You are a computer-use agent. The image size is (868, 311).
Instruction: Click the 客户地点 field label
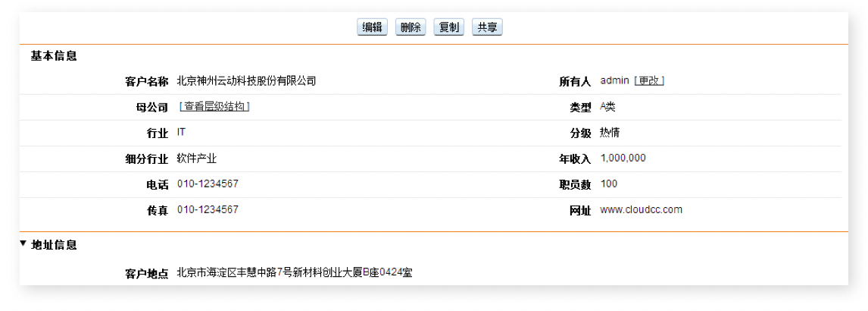[147, 274]
